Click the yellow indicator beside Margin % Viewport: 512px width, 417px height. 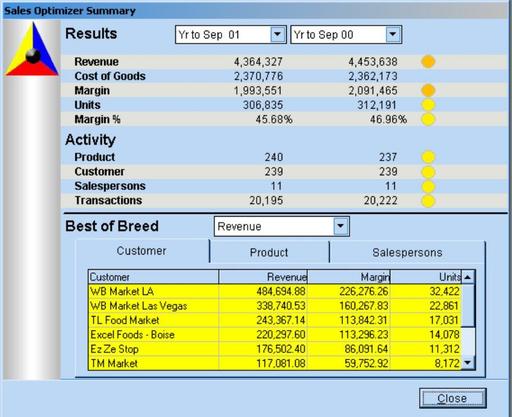tap(428, 119)
